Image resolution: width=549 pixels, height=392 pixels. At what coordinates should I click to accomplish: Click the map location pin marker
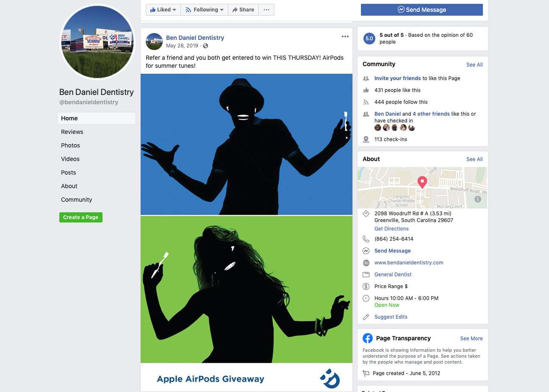(x=422, y=182)
